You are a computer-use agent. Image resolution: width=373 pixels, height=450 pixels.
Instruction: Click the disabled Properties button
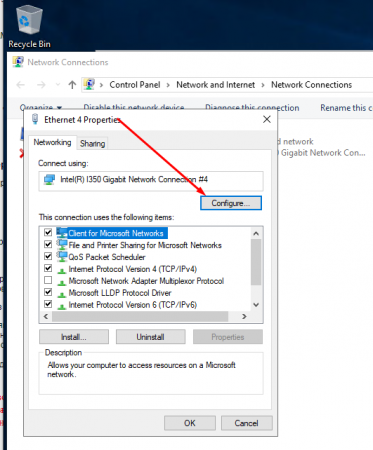tap(228, 337)
